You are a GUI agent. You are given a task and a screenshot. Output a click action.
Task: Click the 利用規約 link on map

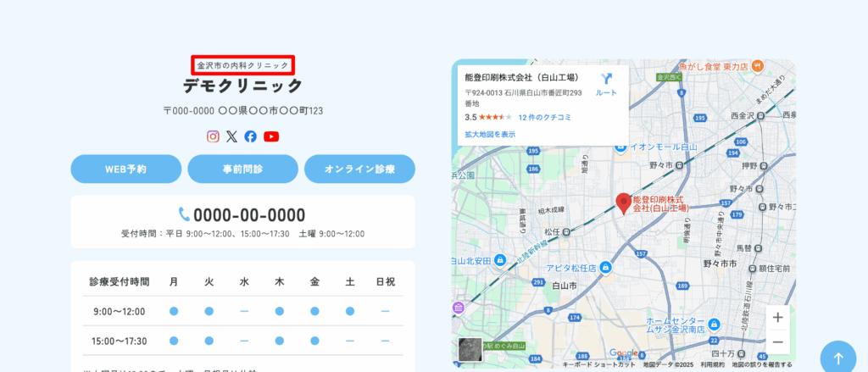pyautogui.click(x=713, y=365)
